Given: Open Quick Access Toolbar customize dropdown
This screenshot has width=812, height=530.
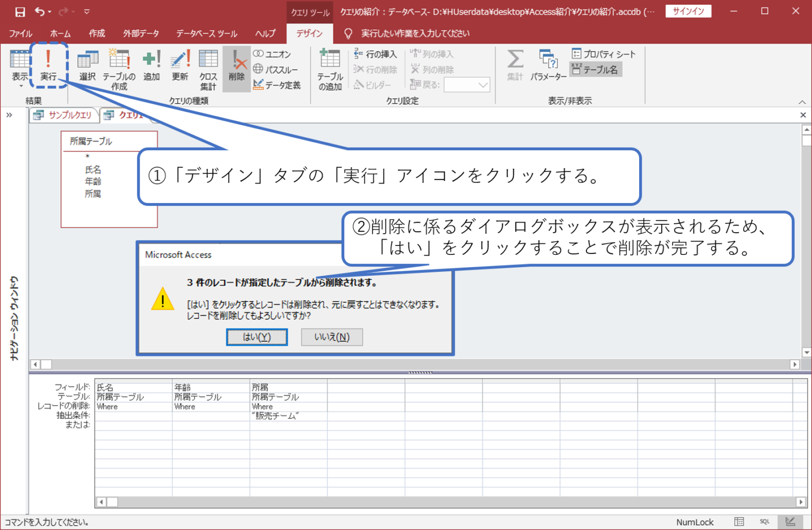Looking at the screenshot, I should [87, 12].
